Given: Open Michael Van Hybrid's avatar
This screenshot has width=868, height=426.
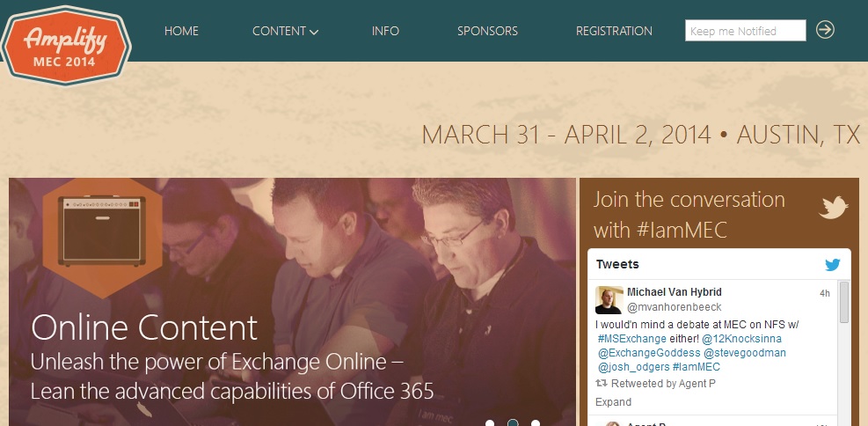Looking at the screenshot, I should (x=609, y=300).
